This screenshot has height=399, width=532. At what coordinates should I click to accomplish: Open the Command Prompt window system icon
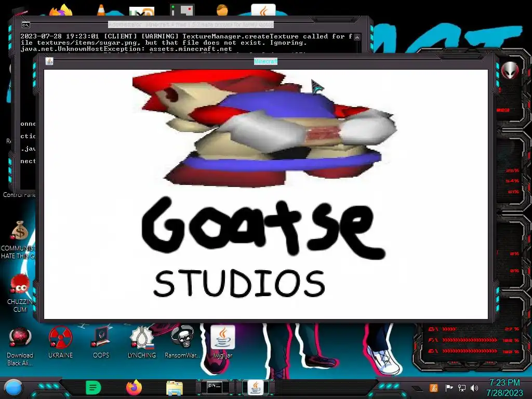click(26, 25)
